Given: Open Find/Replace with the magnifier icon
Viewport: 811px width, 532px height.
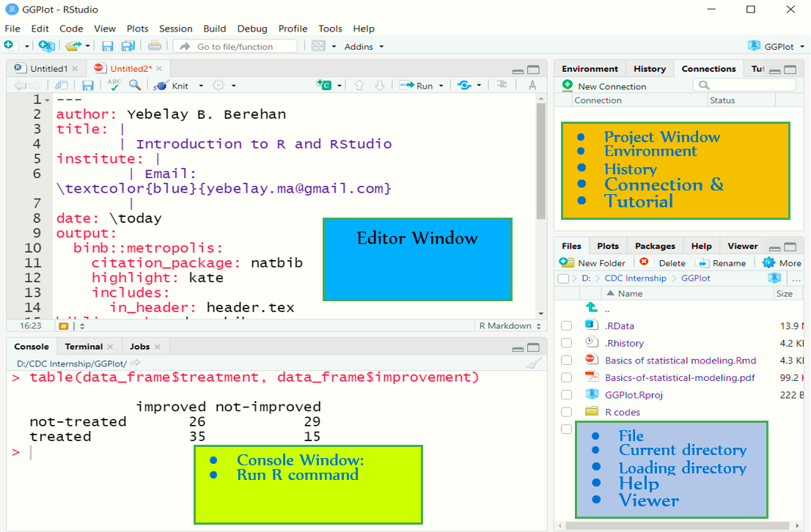Looking at the screenshot, I should pos(133,84).
